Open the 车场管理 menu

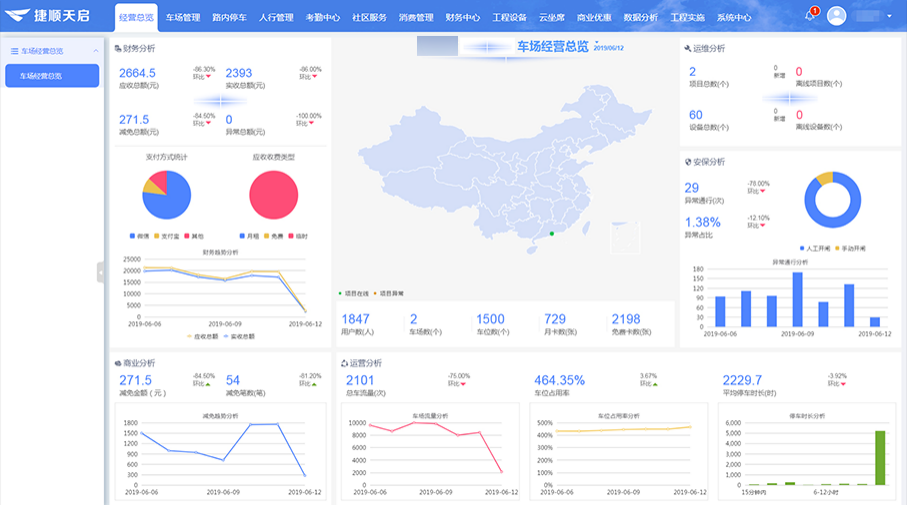183,17
